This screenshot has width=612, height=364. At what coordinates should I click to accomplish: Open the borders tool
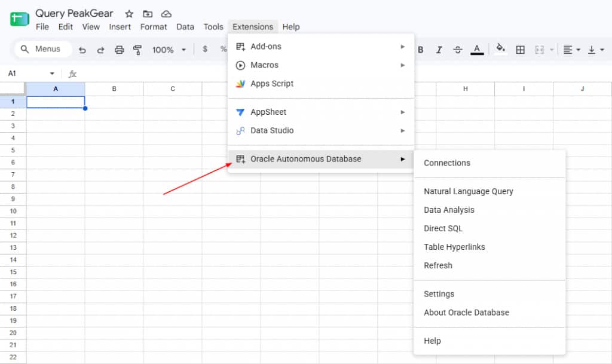pos(521,50)
